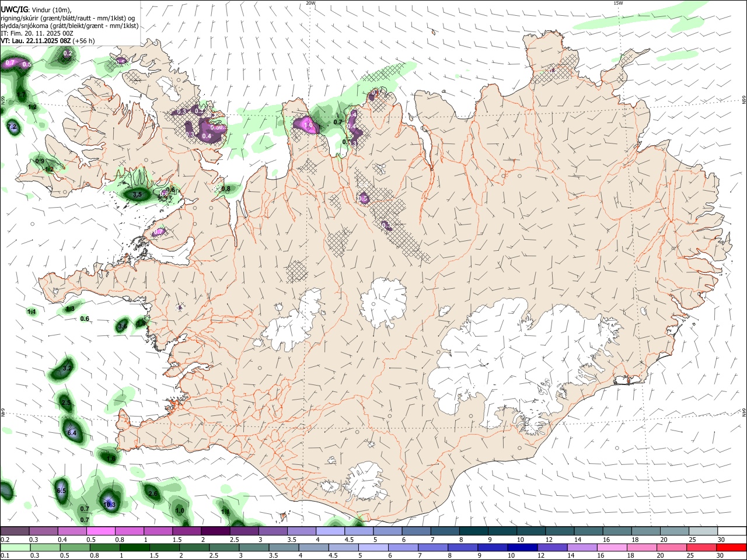Click the 3.6 precipitation value on the map
Image resolution: width=747 pixels, height=560 pixels.
pyautogui.click(x=122, y=327)
